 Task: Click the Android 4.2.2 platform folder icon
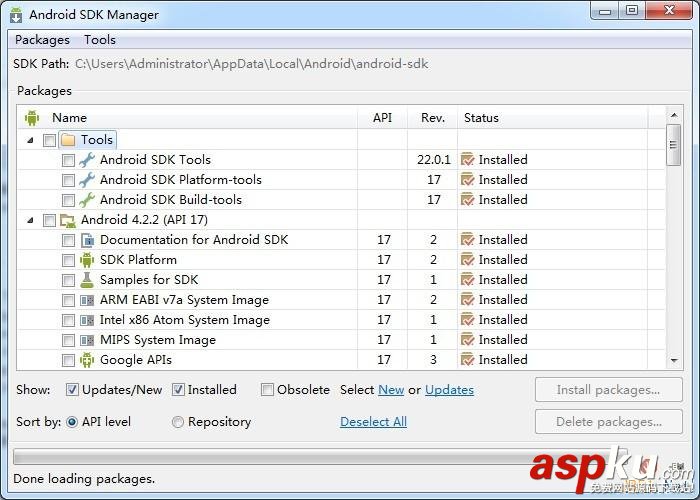pyautogui.click(x=68, y=220)
